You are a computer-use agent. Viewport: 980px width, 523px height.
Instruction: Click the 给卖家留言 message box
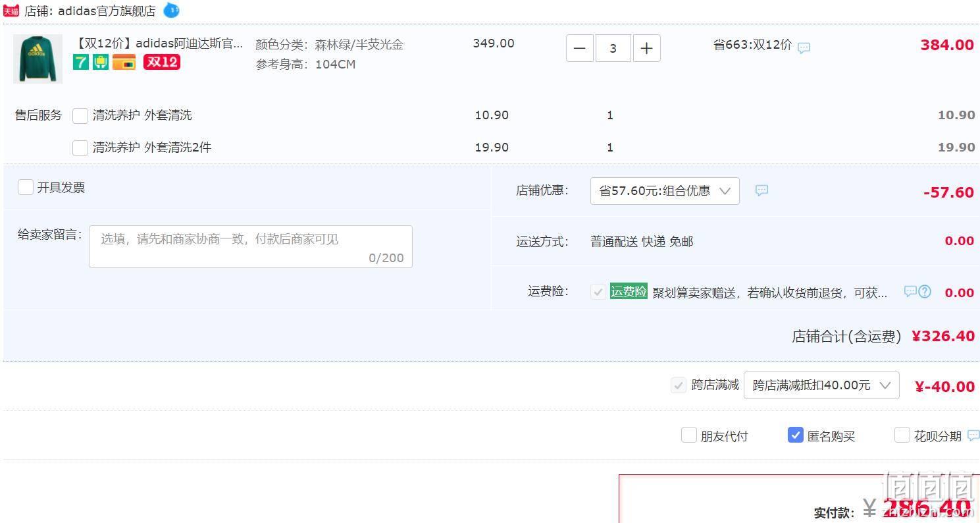251,246
